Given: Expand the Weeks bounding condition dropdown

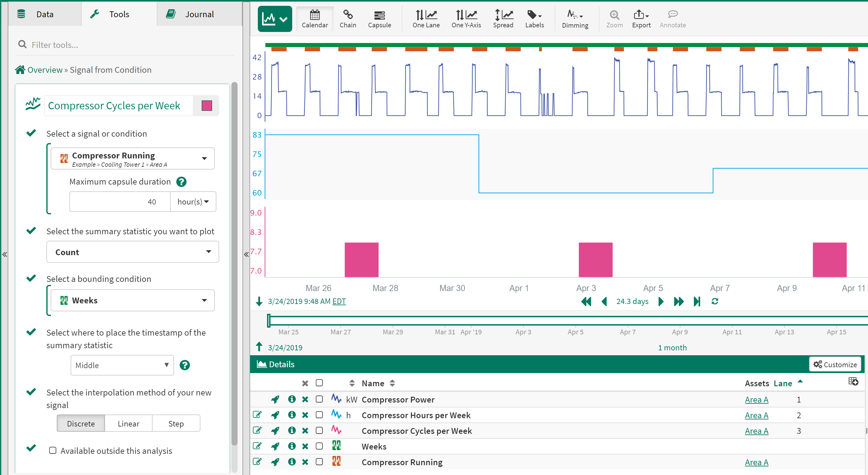Looking at the screenshot, I should click(132, 300).
